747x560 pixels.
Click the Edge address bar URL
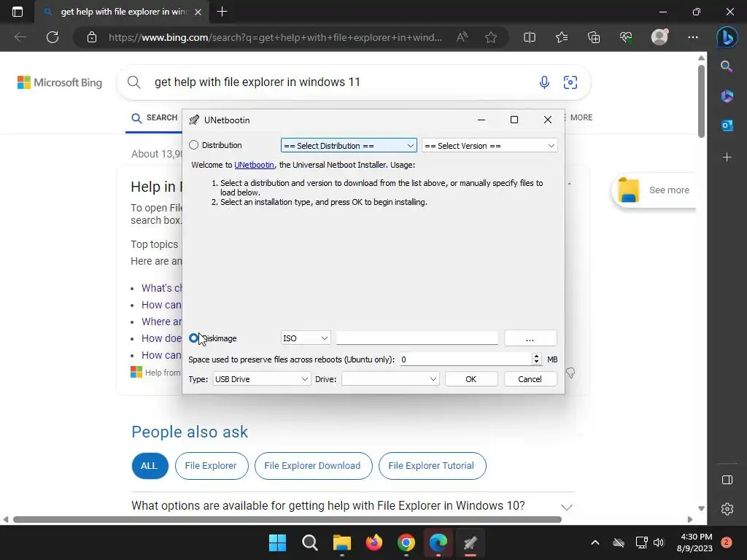pos(275,37)
